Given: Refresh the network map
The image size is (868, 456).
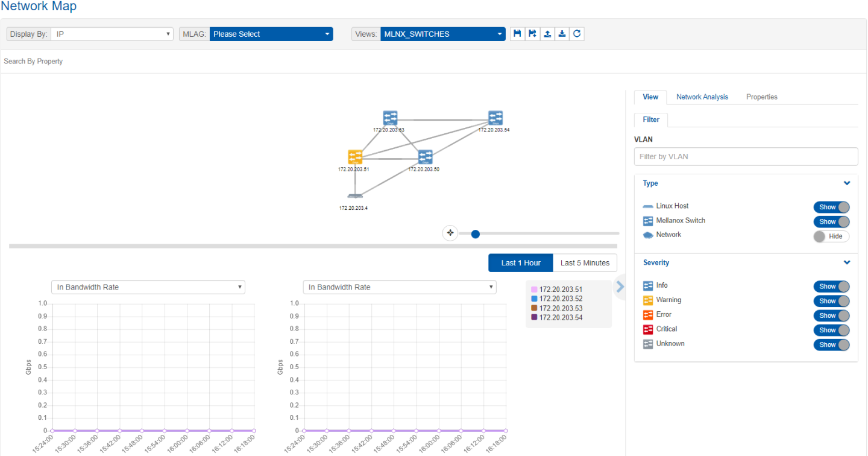Looking at the screenshot, I should (x=577, y=34).
